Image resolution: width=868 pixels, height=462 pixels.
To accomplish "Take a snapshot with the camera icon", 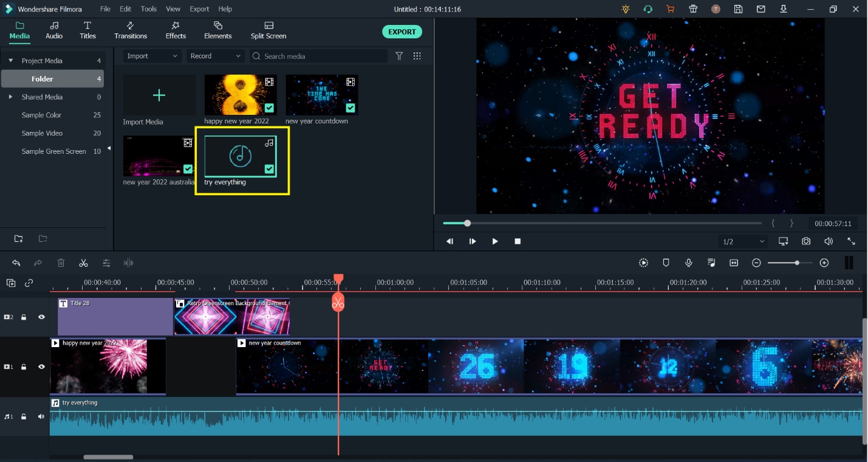I will (806, 241).
